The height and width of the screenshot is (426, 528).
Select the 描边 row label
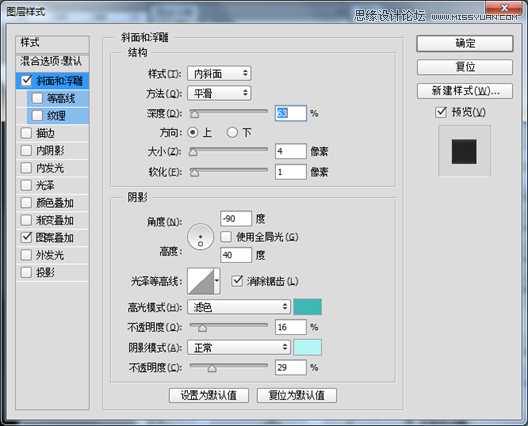(x=45, y=133)
